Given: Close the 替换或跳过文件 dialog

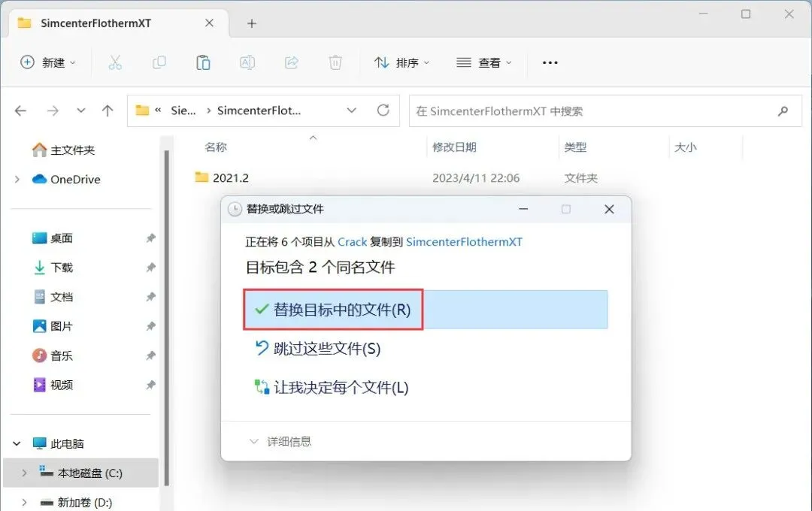Looking at the screenshot, I should click(x=609, y=209).
